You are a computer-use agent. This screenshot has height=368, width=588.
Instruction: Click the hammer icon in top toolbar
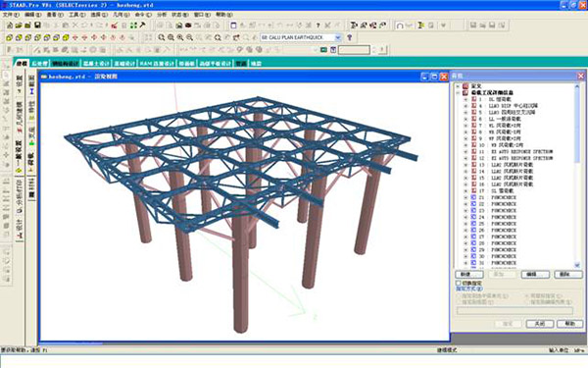pos(142,26)
